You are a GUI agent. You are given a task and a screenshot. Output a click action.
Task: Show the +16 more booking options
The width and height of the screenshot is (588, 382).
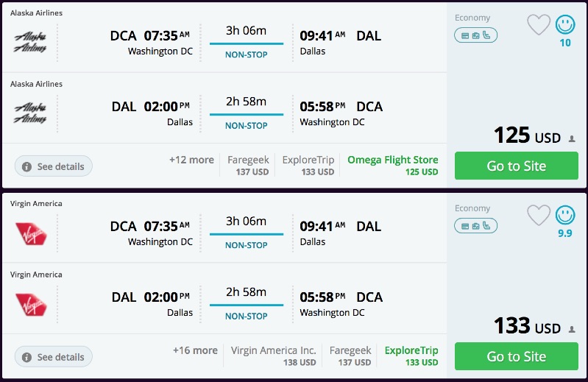195,350
